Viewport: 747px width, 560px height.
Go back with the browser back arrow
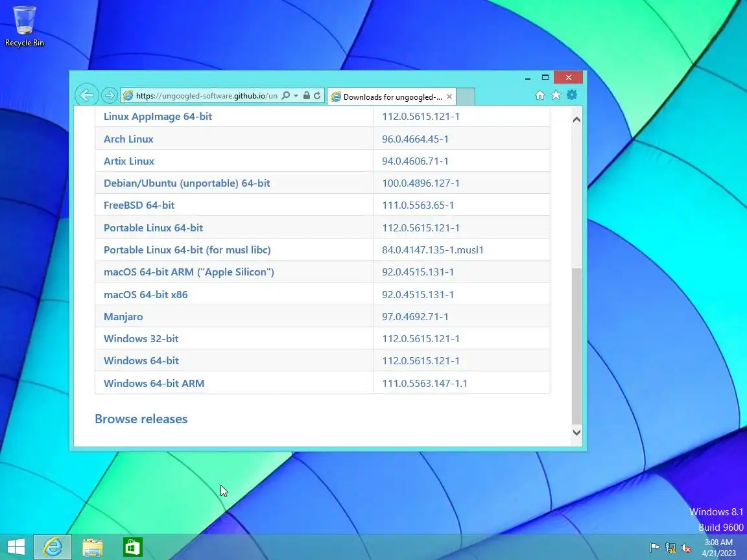coord(87,95)
